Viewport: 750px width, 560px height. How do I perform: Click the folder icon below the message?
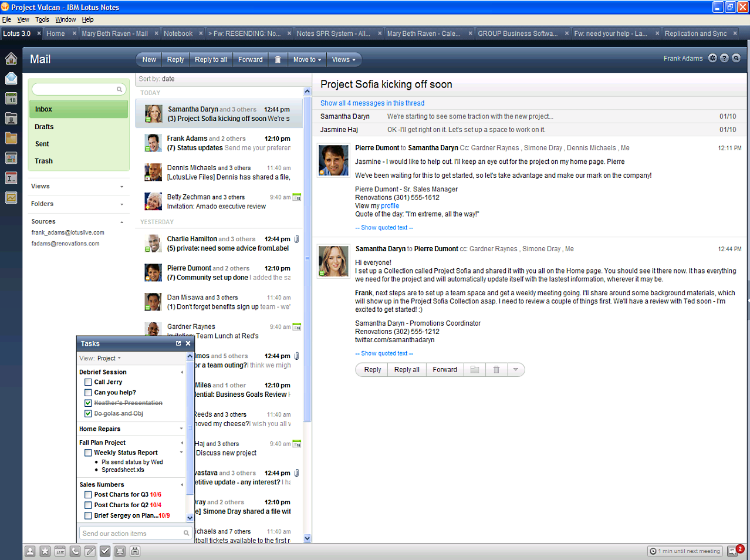tap(475, 369)
